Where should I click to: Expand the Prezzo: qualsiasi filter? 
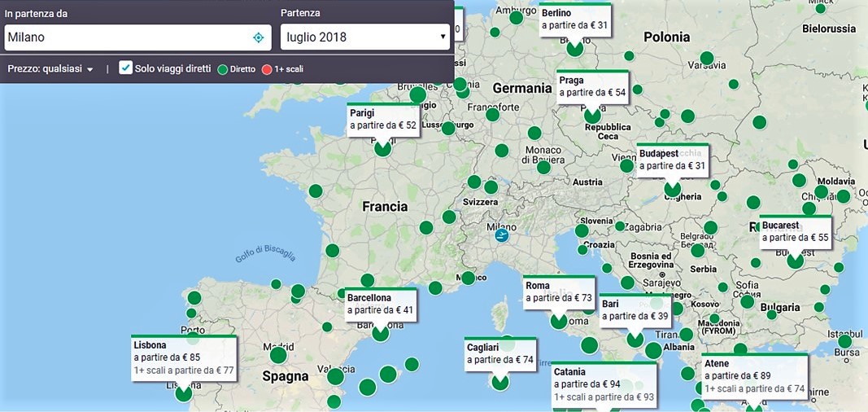pyautogui.click(x=50, y=69)
